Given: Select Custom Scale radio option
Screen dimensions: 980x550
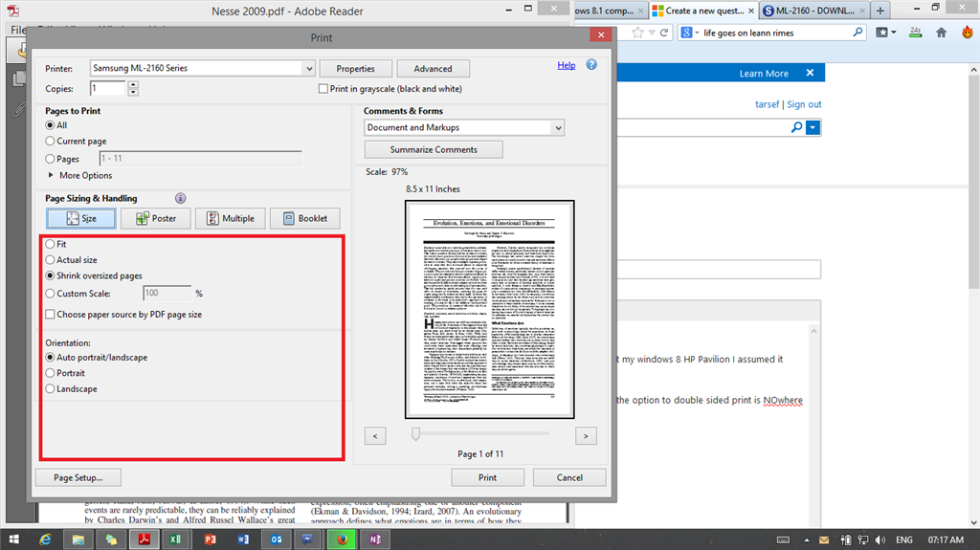Looking at the screenshot, I should pos(50,293).
